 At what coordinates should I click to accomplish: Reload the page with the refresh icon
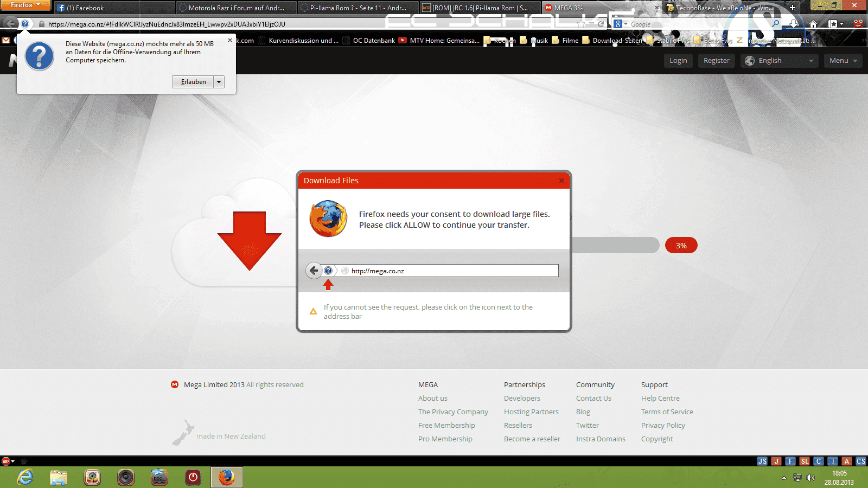[x=601, y=24]
